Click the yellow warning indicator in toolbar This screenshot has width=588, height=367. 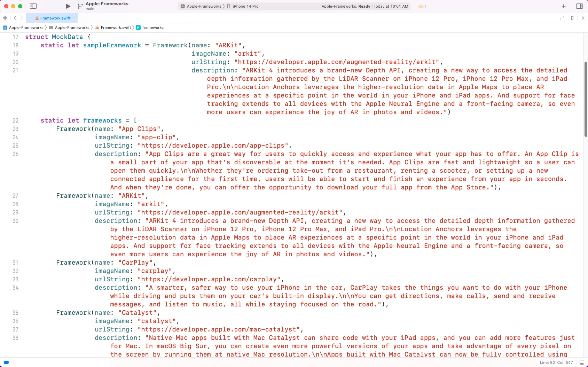(422, 6)
